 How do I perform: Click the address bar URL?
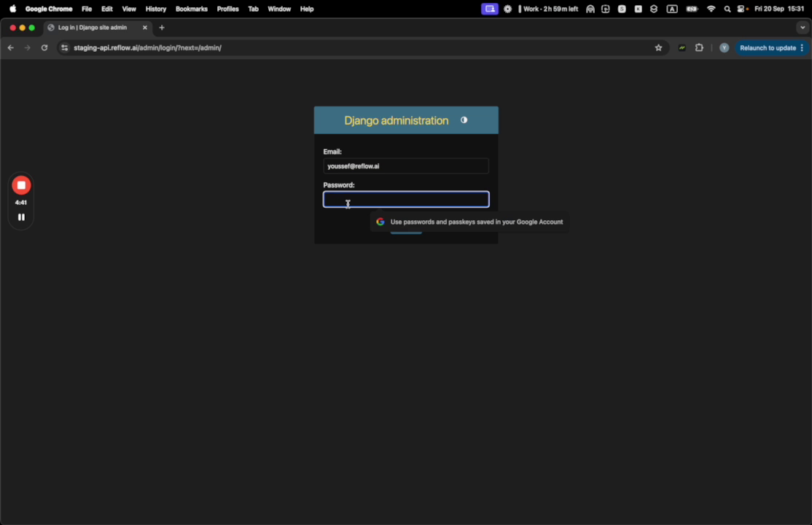click(x=147, y=47)
